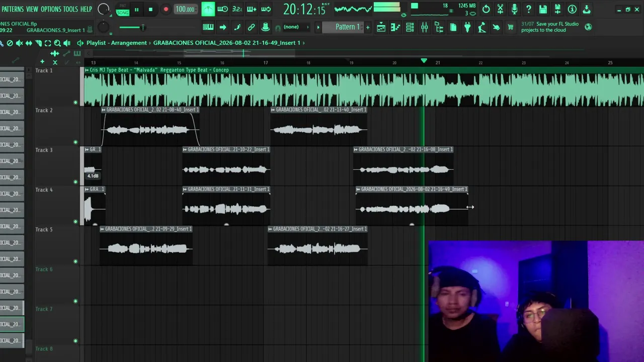Adjust the main volume knob
This screenshot has height=362, width=644.
click(103, 9)
